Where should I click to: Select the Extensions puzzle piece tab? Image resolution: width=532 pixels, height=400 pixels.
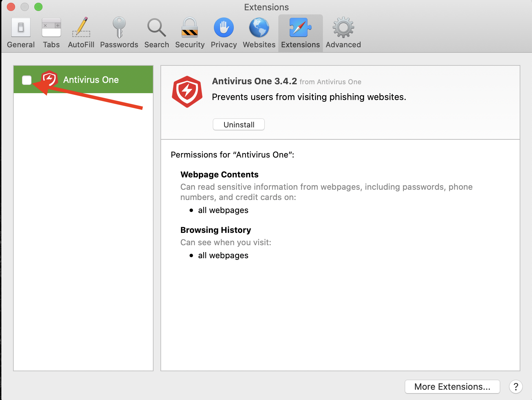(301, 33)
